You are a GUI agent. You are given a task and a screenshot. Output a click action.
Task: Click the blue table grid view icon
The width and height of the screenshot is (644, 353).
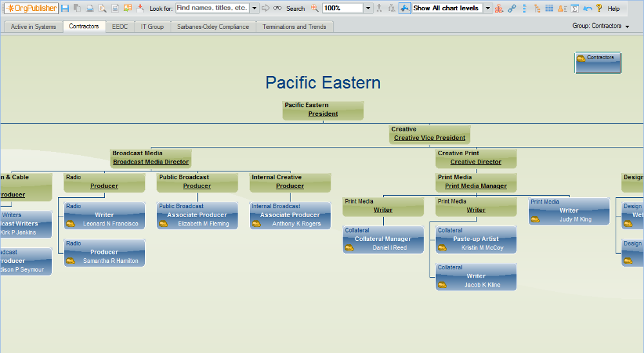(x=549, y=8)
